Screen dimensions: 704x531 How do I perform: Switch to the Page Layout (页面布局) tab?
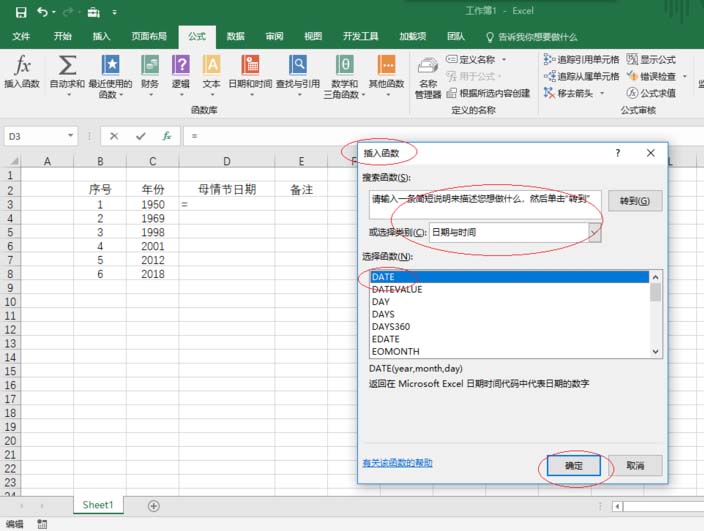tap(149, 36)
